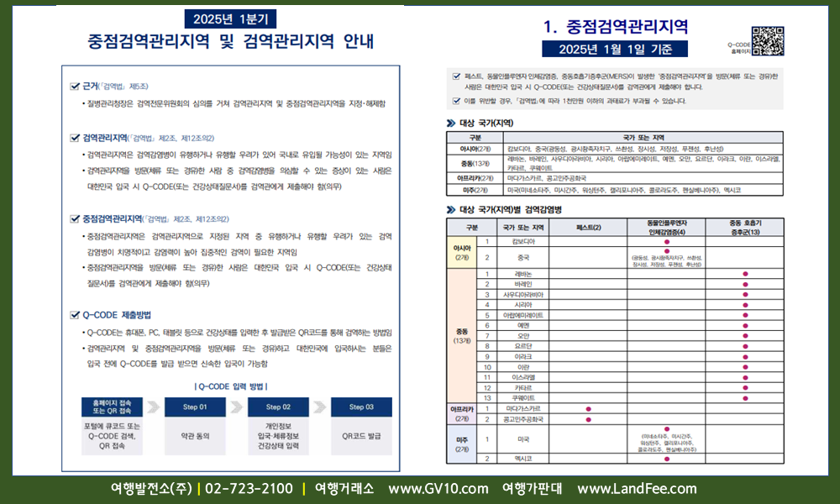Toggle the checkbox beside 검역관리지역 heading
The width and height of the screenshot is (840, 504).
[x=76, y=137]
